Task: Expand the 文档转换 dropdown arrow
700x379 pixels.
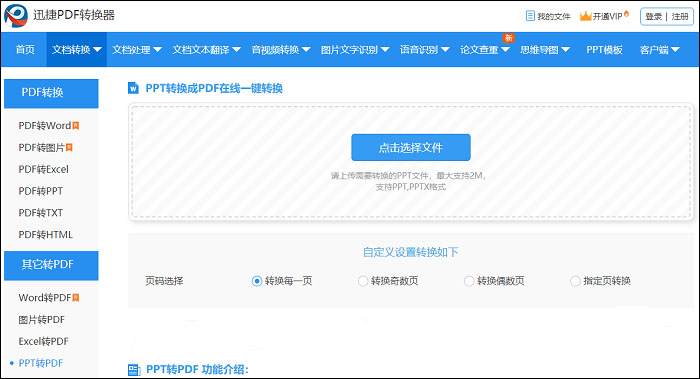Action: pyautogui.click(x=97, y=50)
